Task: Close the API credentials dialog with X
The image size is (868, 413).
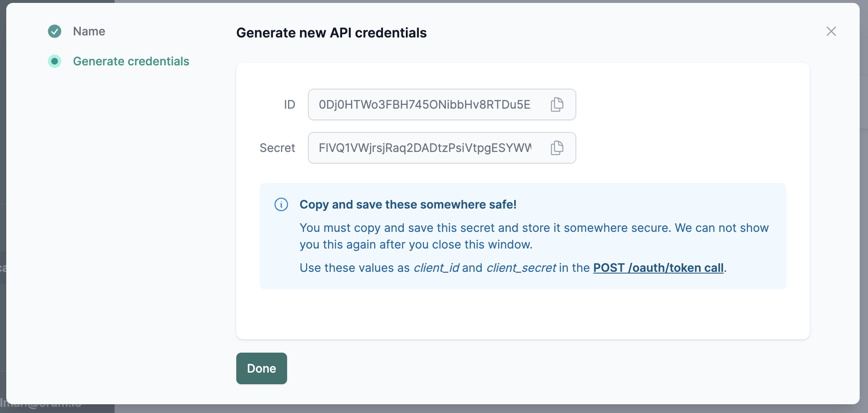Action: pos(831,31)
